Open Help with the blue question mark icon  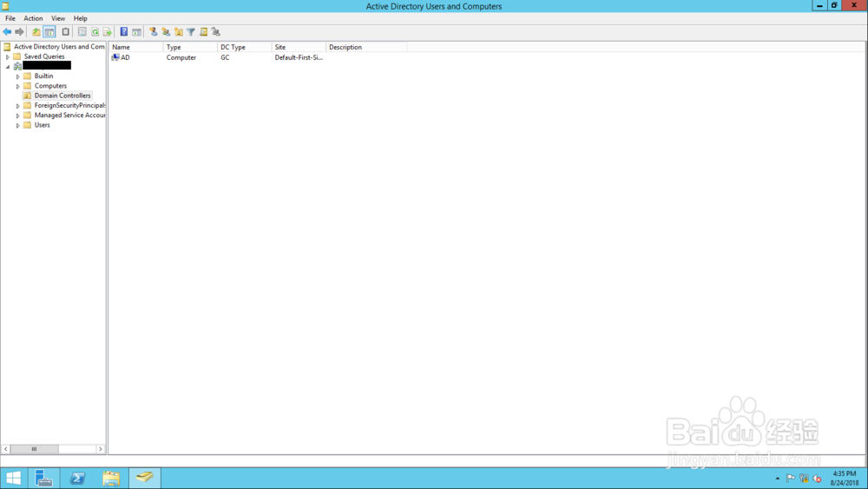pyautogui.click(x=124, y=32)
